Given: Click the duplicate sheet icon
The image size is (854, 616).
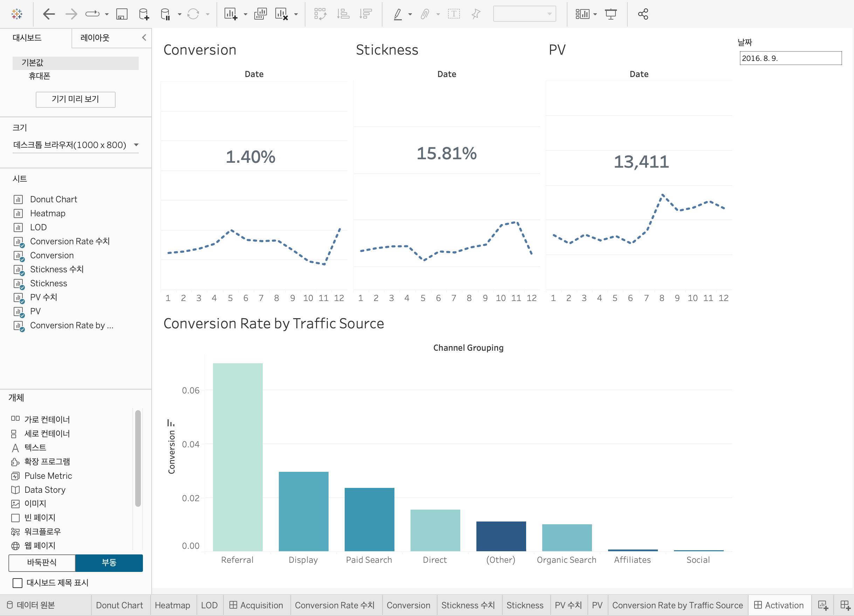Looking at the screenshot, I should [x=260, y=14].
